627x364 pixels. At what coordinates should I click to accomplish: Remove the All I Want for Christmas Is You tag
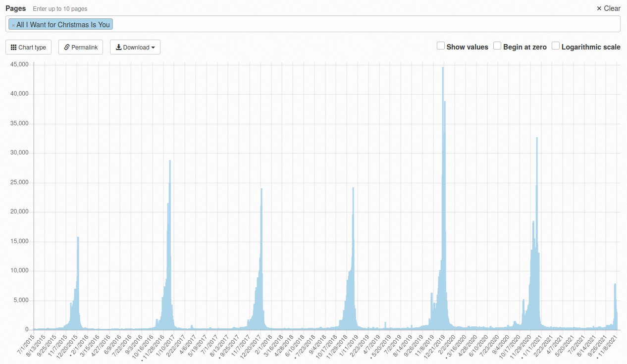click(13, 25)
